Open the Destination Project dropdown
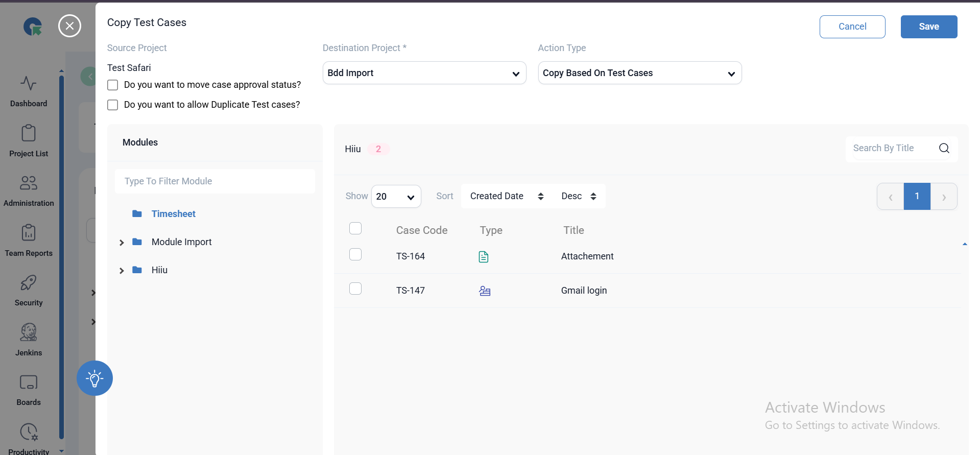The width and height of the screenshot is (980, 455). pyautogui.click(x=424, y=73)
